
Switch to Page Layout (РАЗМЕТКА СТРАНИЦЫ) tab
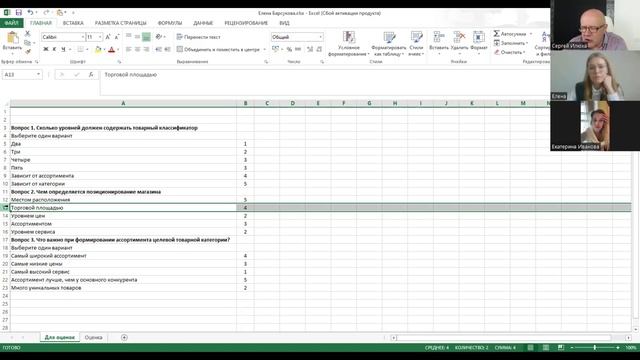pyautogui.click(x=120, y=23)
